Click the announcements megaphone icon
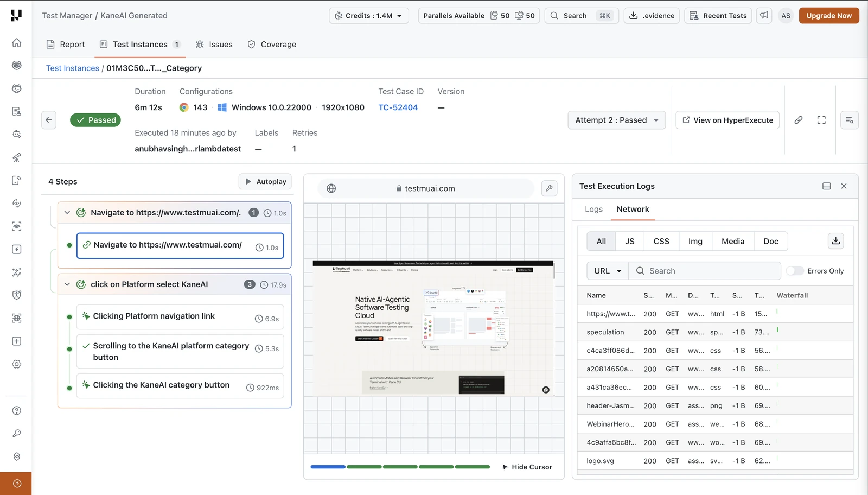The height and width of the screenshot is (495, 868). 764,16
